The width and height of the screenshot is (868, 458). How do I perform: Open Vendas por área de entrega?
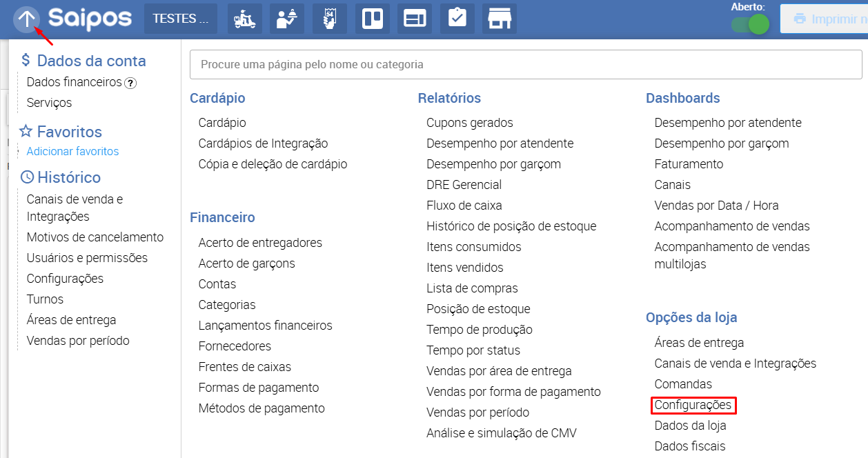pos(499,371)
